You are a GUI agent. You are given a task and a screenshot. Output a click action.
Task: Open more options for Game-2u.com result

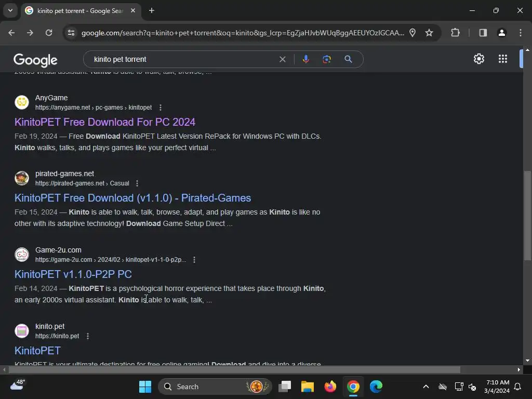coord(194,260)
